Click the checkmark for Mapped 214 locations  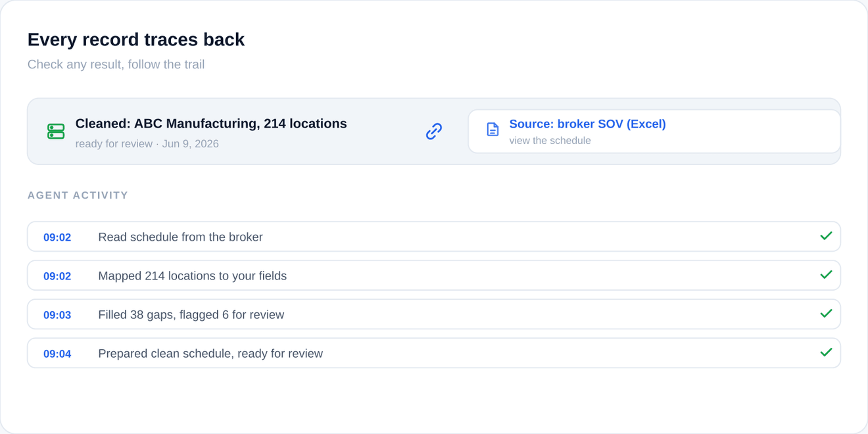coord(827,275)
